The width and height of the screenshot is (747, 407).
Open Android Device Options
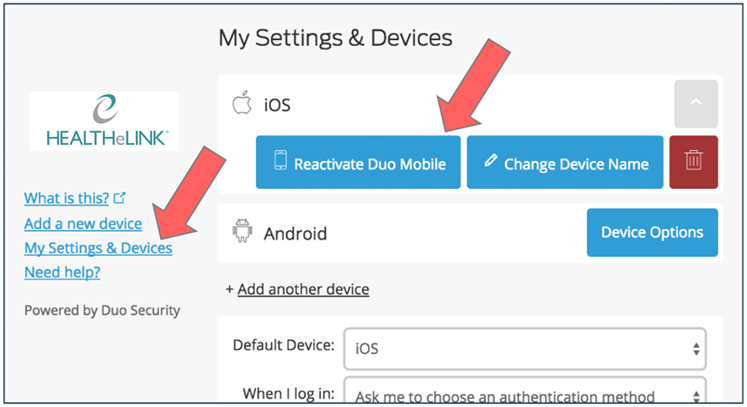(652, 232)
